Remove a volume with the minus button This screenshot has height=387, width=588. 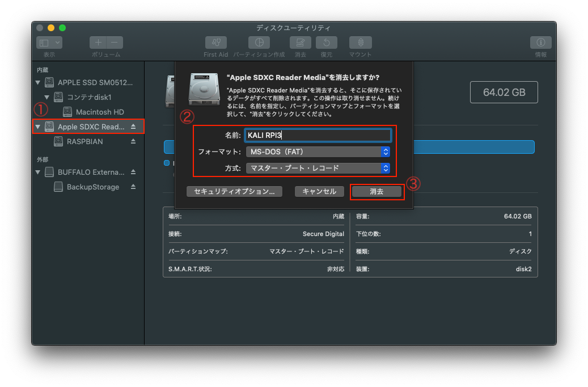coord(115,43)
